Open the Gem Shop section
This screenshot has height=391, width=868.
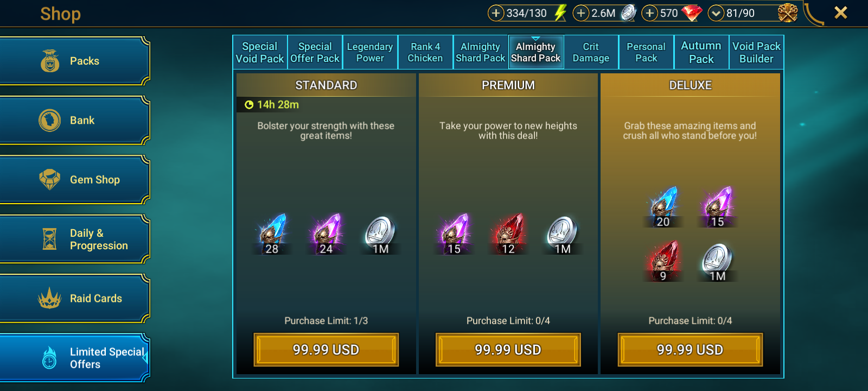(74, 180)
